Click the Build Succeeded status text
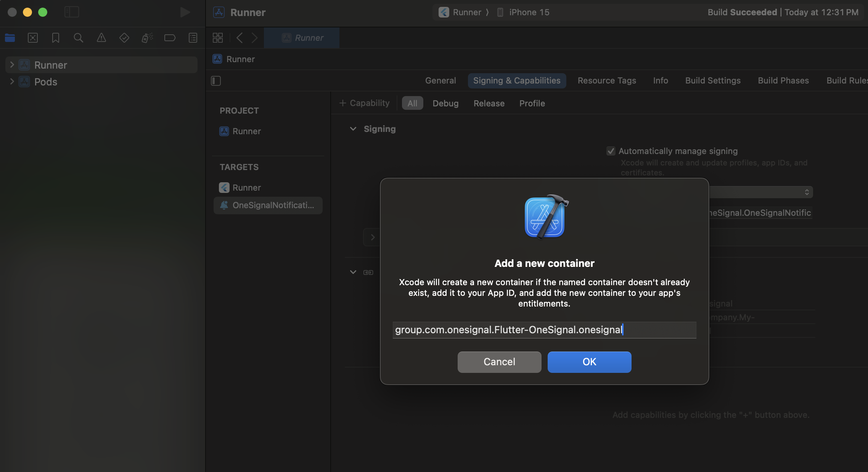868x472 pixels. 783,12
